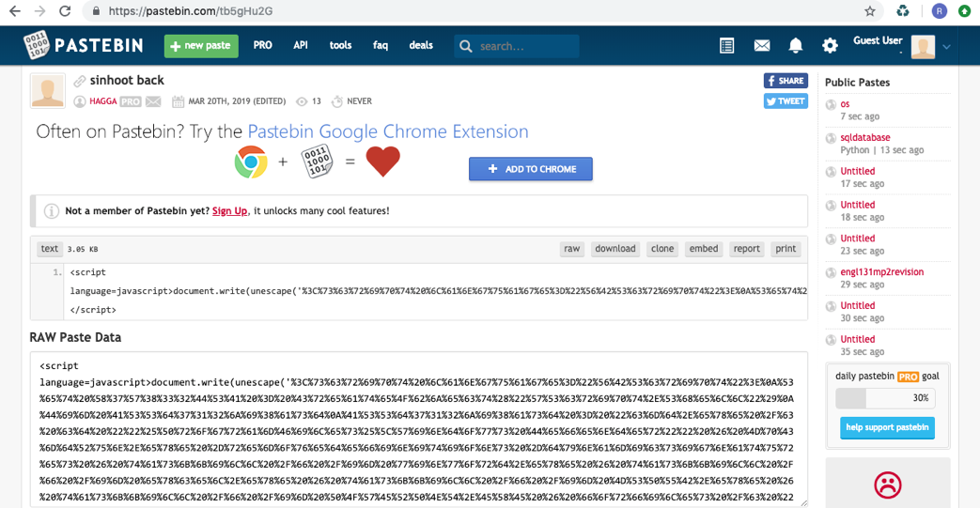Open the faq menu item

point(380,45)
